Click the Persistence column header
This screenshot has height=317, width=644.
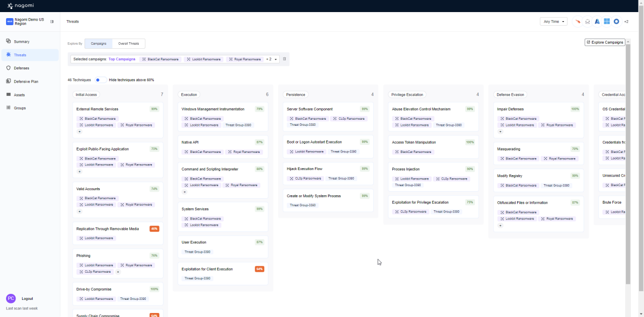pos(295,95)
